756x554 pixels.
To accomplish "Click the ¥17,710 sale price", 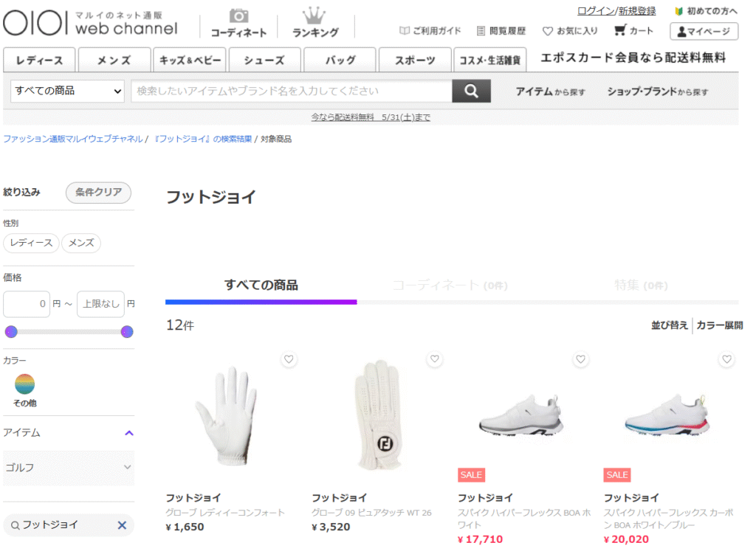I will tap(480, 539).
